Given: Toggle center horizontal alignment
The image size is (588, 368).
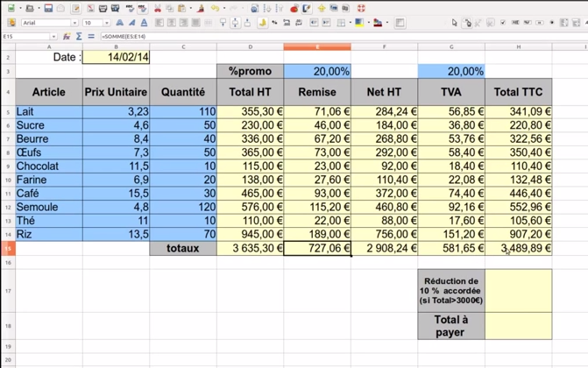Looking at the screenshot, I should tap(171, 22).
